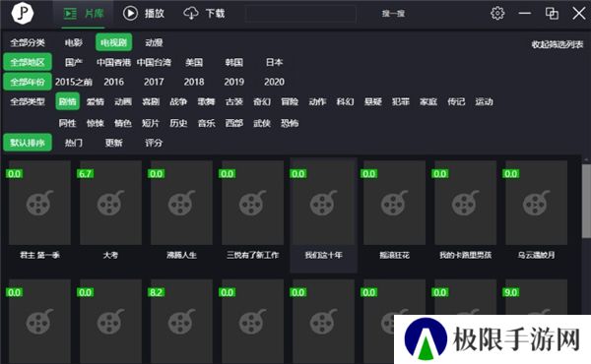The height and width of the screenshot is (364, 591).
Task: Select the 恐怖 genre
Action: (x=290, y=123)
